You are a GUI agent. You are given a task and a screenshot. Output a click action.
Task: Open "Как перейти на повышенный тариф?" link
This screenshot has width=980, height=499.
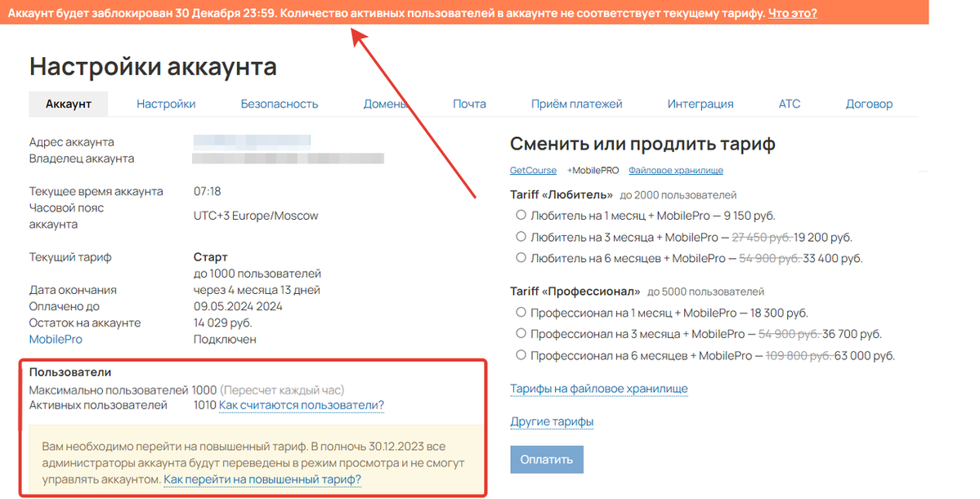[262, 479]
